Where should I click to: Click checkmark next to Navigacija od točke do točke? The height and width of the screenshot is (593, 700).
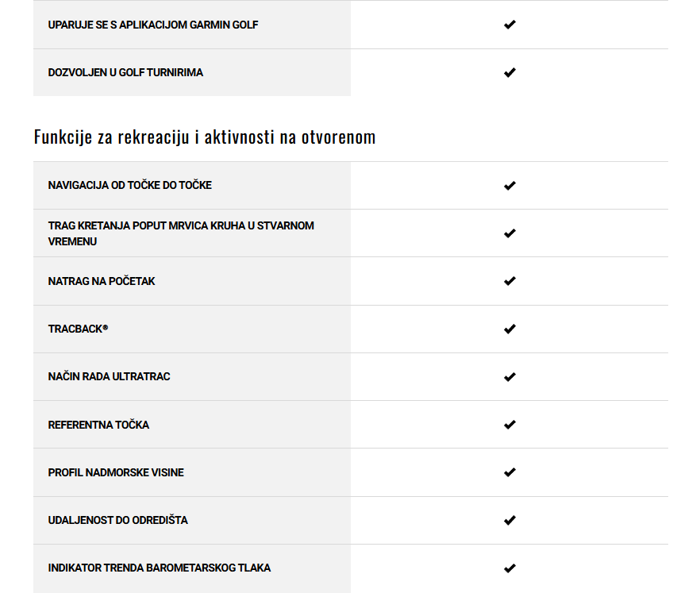click(x=510, y=186)
